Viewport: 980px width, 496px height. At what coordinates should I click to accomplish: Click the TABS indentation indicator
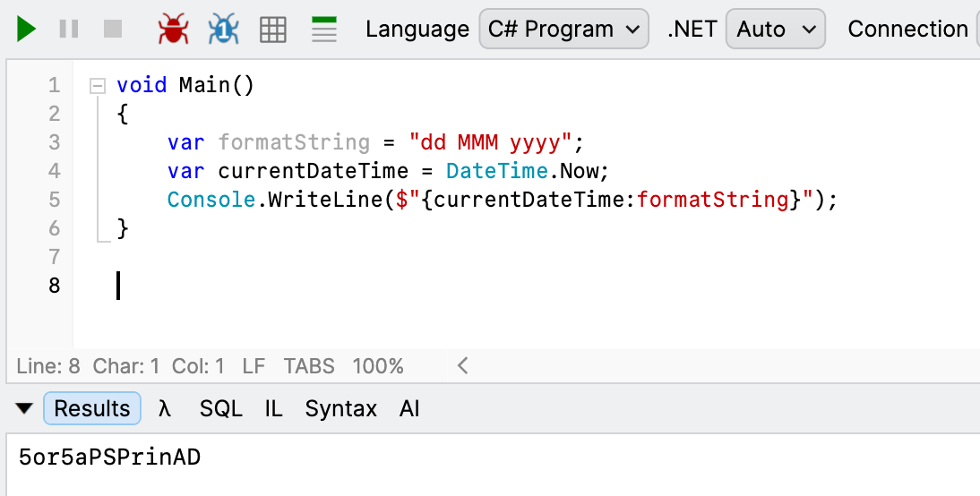pos(309,366)
